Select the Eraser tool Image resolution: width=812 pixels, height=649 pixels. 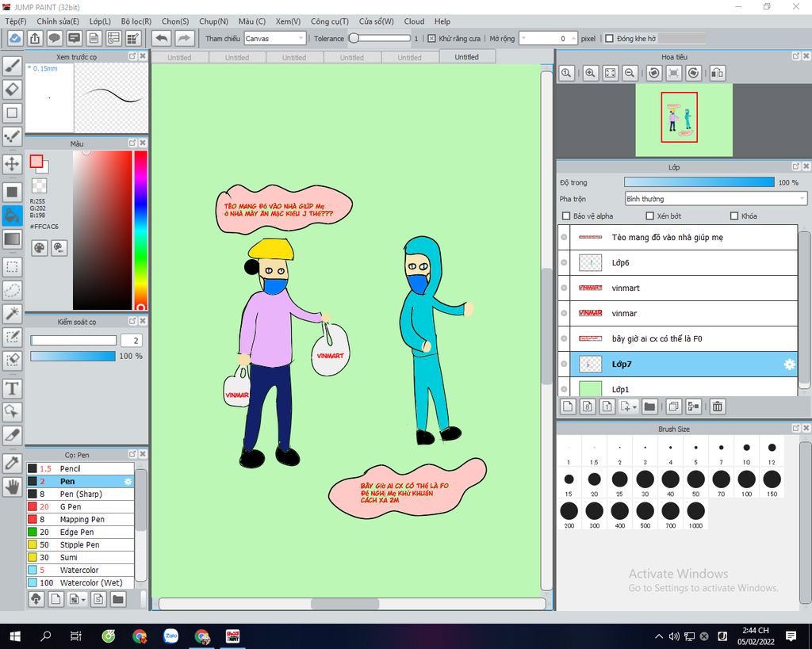pyautogui.click(x=12, y=90)
